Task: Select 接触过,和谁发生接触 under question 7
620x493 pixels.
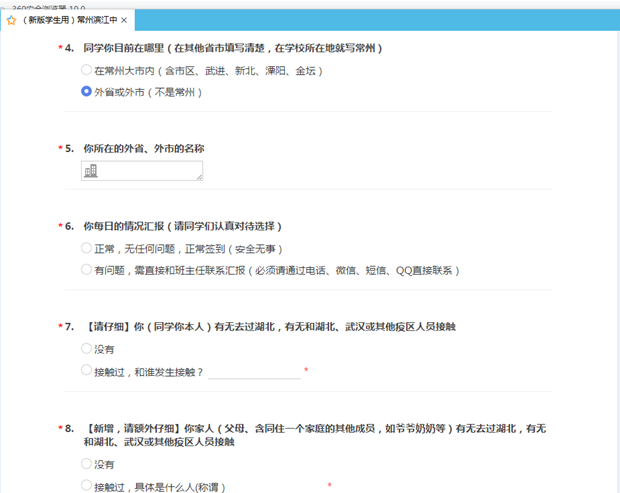Action: (x=87, y=371)
